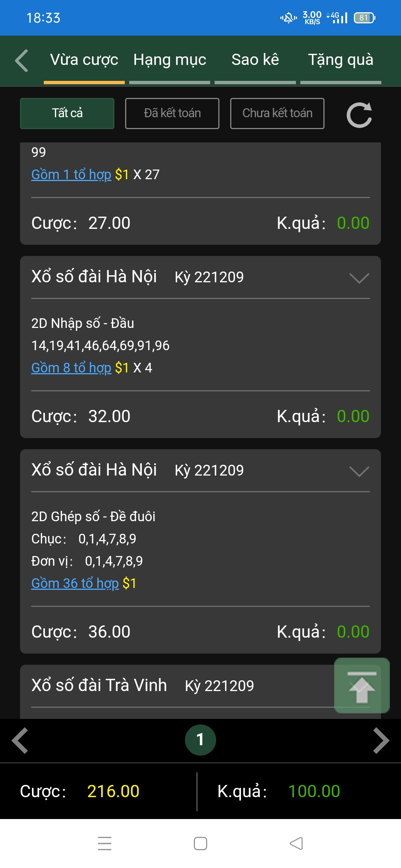Tap the page 1 indicator

click(x=200, y=740)
